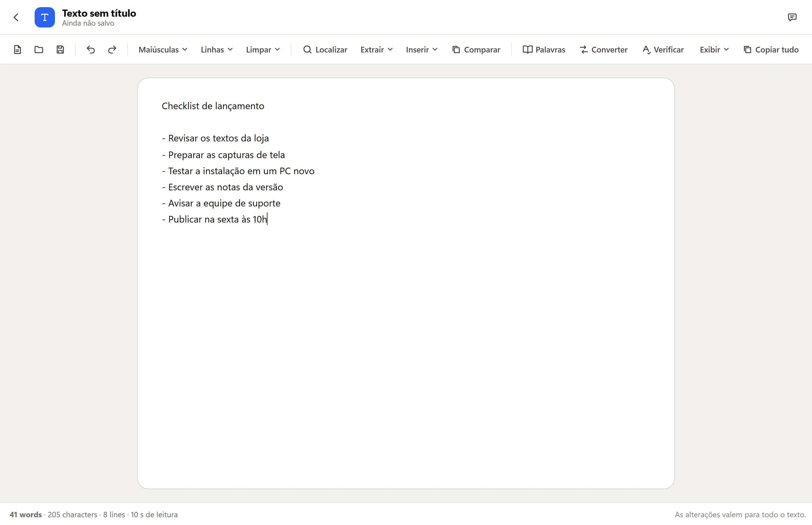
Task: Open the Limpar dropdown
Action: click(263, 50)
